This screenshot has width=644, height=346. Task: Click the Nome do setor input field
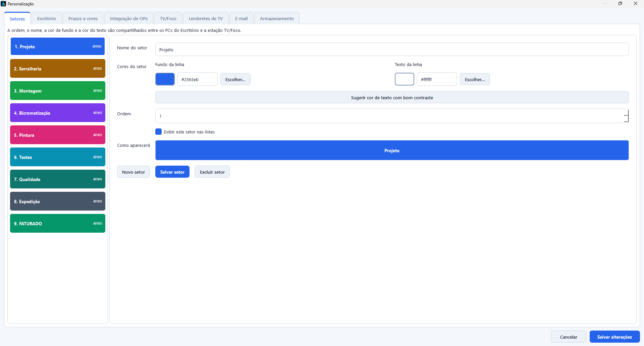[x=392, y=49]
